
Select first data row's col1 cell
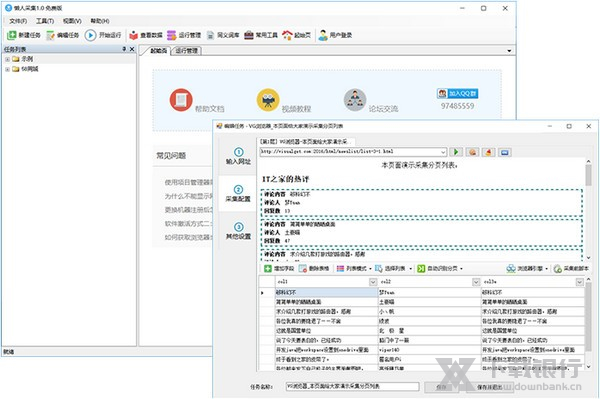pos(326,293)
